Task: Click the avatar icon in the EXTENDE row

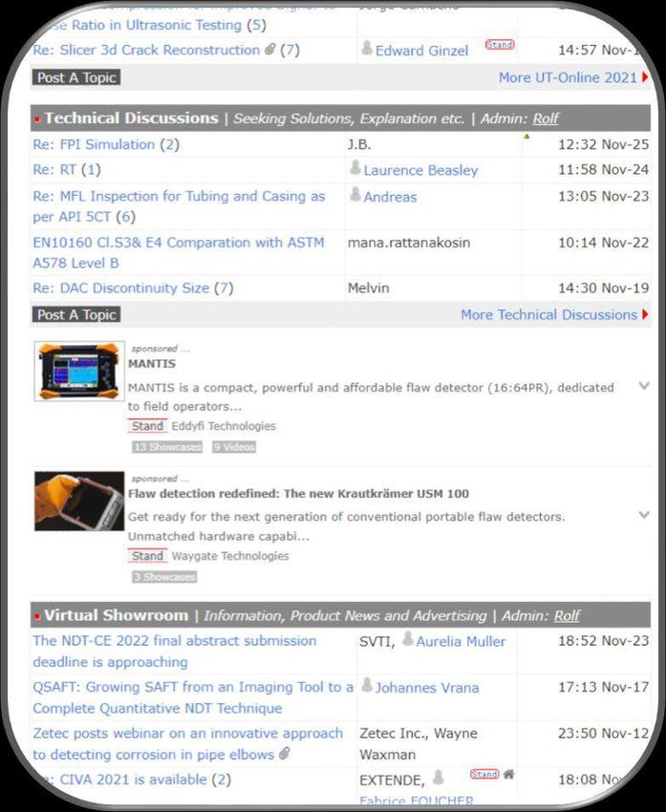Action: click(x=439, y=778)
